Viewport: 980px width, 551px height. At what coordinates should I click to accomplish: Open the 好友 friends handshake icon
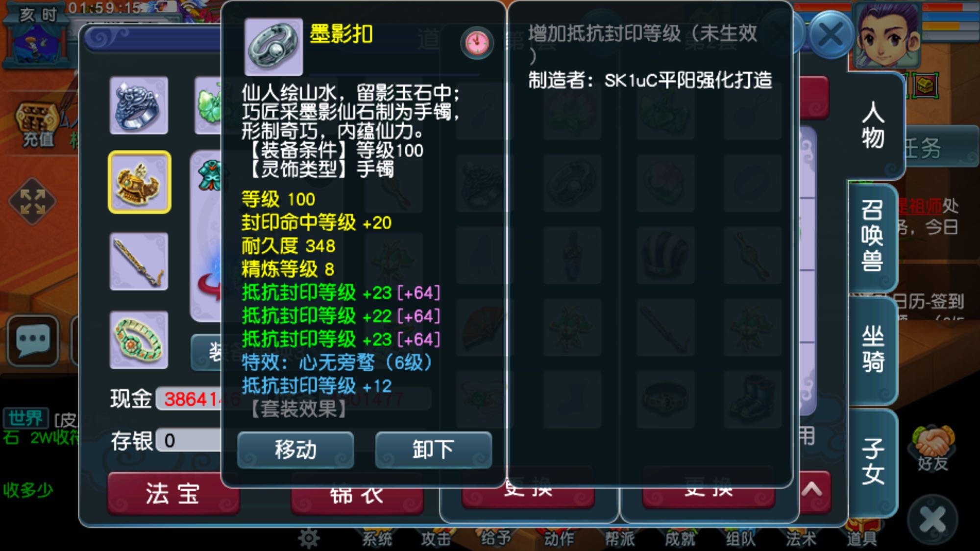(x=933, y=448)
